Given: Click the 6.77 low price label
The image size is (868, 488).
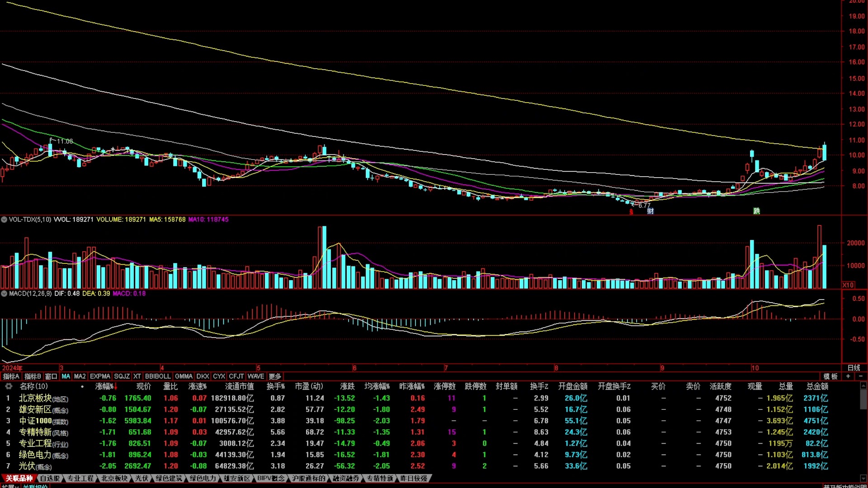Looking at the screenshot, I should (644, 206).
